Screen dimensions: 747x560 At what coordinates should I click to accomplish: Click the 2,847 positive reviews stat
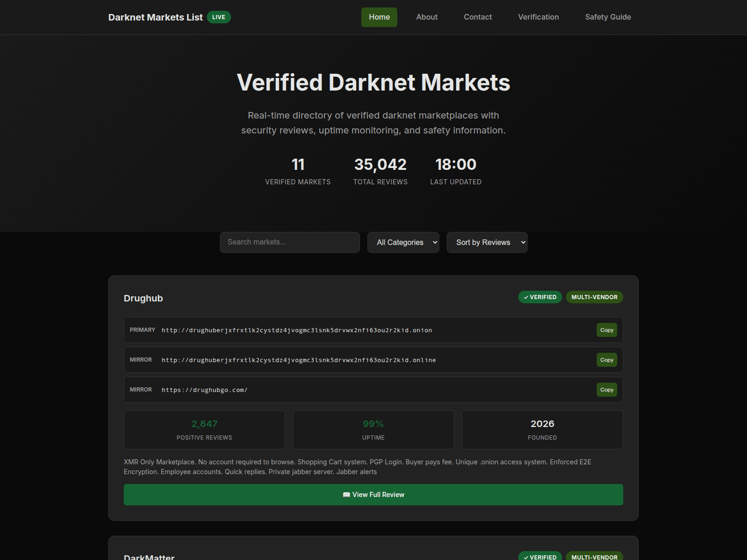(204, 430)
